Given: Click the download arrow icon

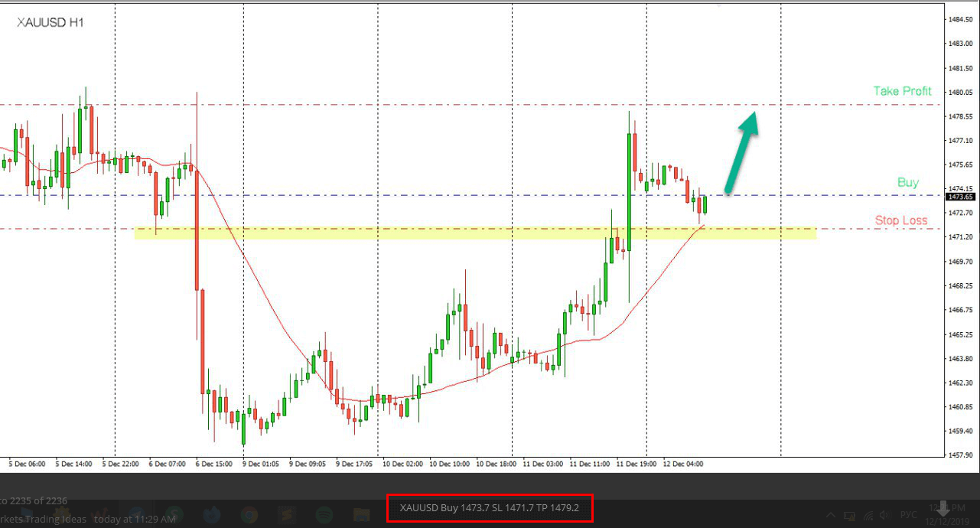Looking at the screenshot, I should [x=943, y=508].
